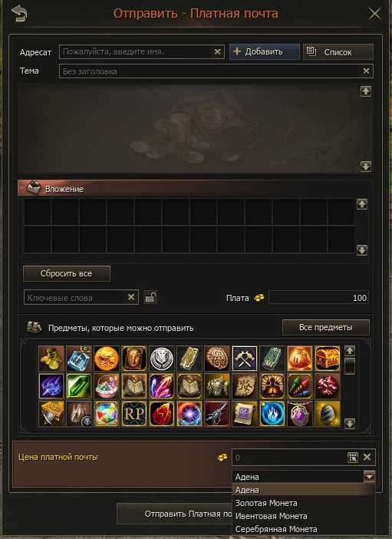The height and width of the screenshot is (539, 392).
Task: Click the item list scrollbar down arrow
Action: (350, 424)
